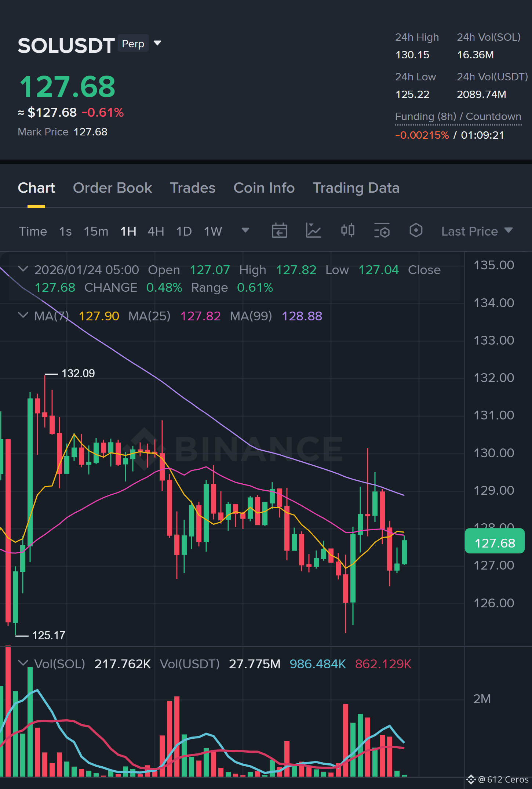Switch to the Trades tab
The width and height of the screenshot is (532, 789).
193,188
